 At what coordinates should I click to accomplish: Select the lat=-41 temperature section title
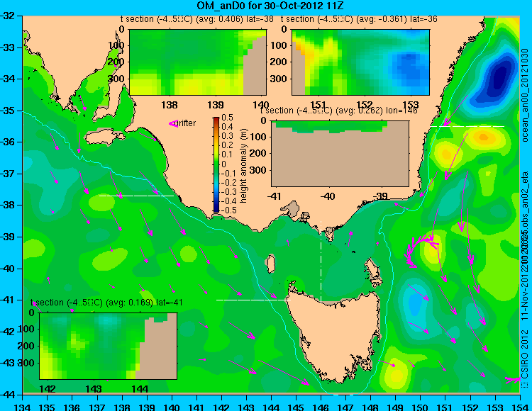tap(106, 303)
